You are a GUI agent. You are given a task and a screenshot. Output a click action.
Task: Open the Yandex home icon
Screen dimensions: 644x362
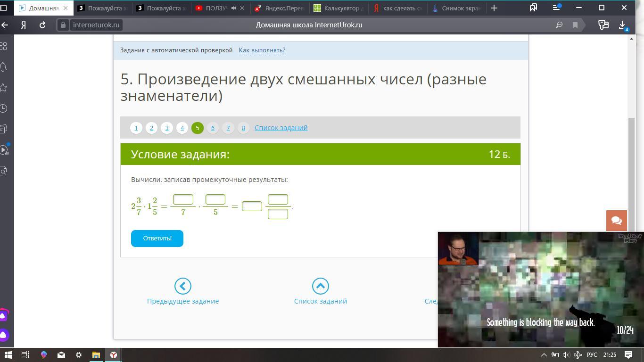(23, 25)
